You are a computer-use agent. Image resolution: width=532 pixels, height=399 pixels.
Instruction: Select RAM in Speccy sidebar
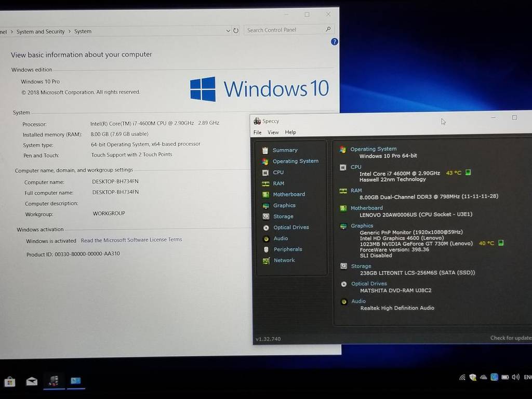(x=278, y=183)
